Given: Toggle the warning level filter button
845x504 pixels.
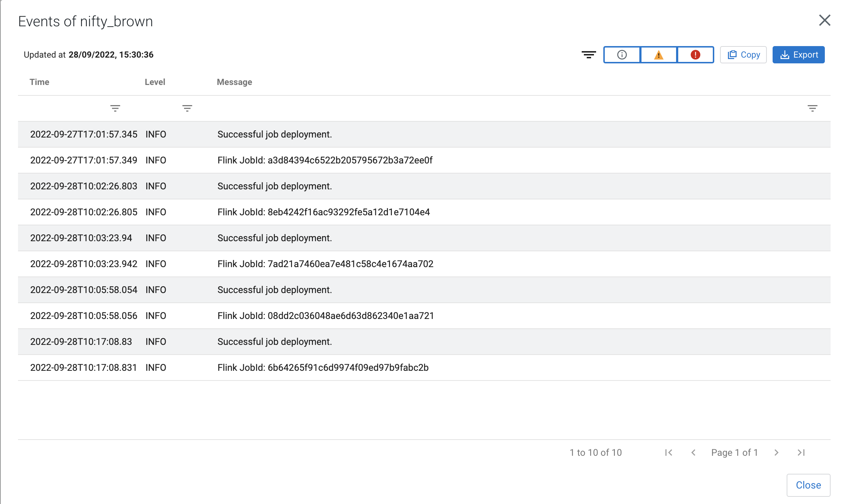Looking at the screenshot, I should pos(658,54).
